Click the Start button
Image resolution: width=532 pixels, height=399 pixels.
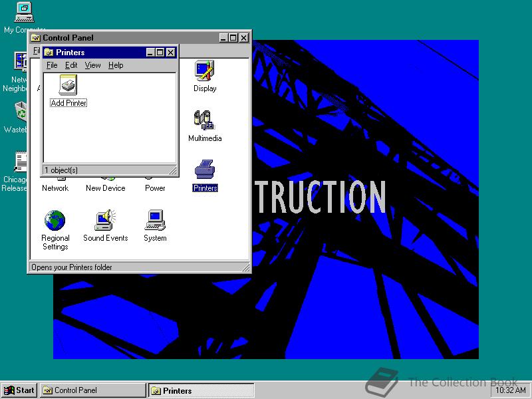tap(19, 390)
